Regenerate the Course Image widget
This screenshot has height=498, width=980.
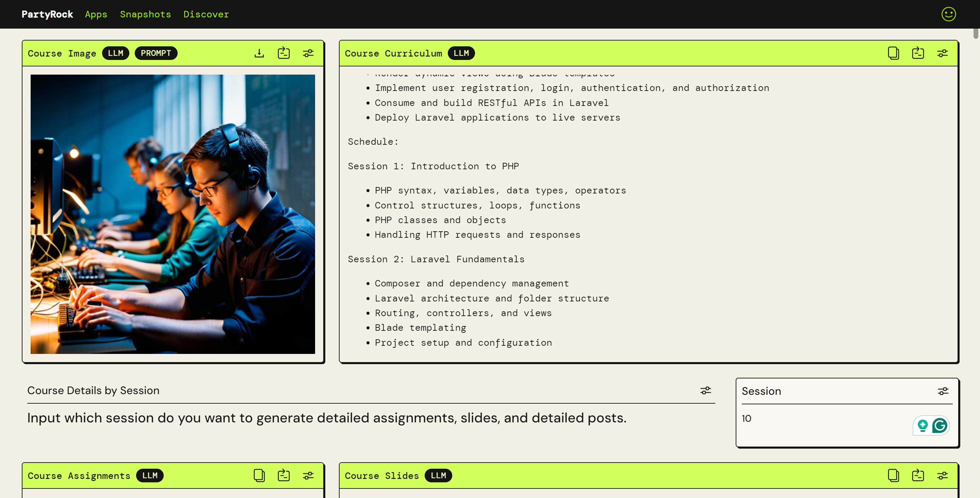pyautogui.click(x=283, y=53)
